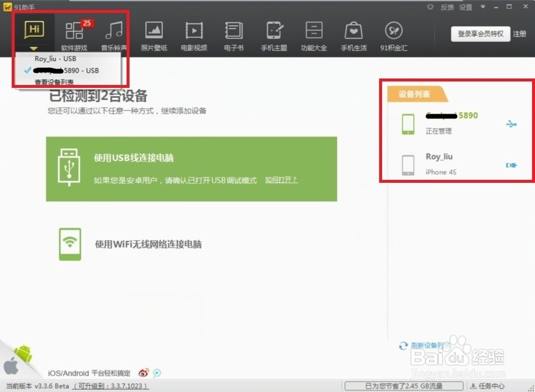Open the 音乐铃声 music ringtones section
Viewport: 535px width, 392px height.
point(114,36)
